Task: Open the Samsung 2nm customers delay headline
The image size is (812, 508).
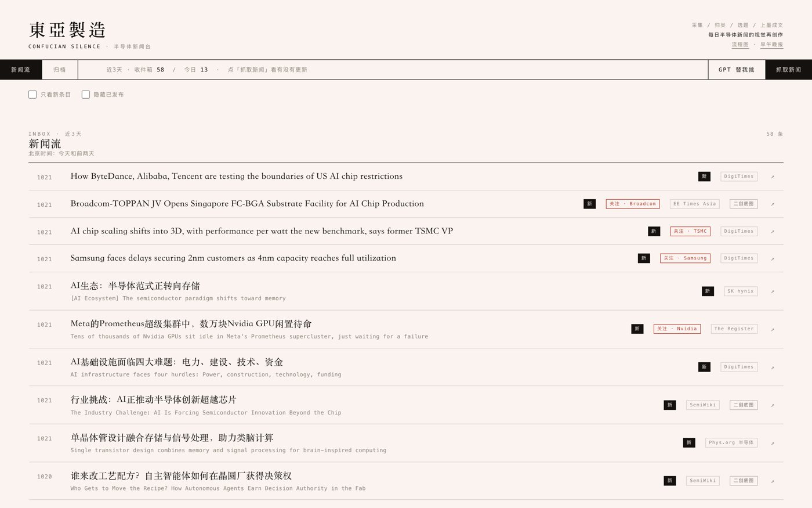Action: [233, 258]
